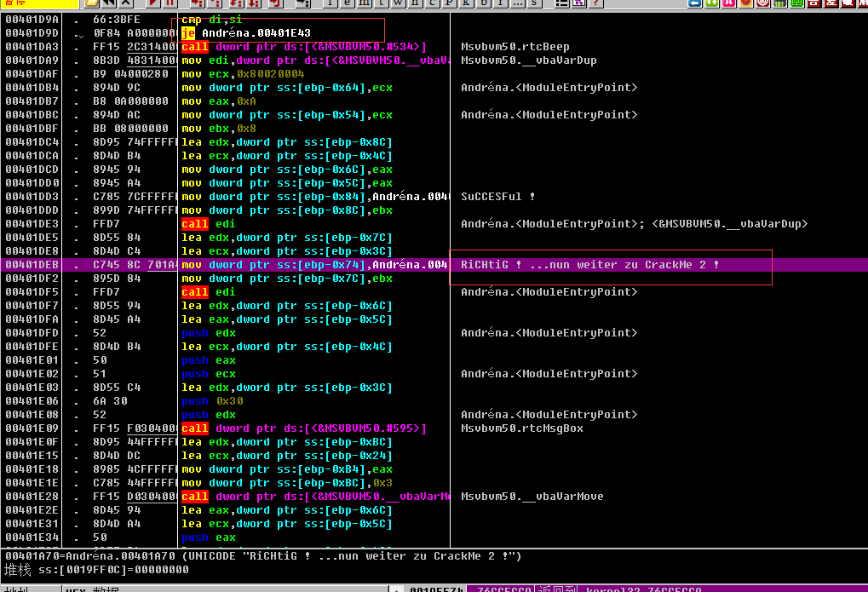This screenshot has width=868, height=592.
Task: Close the debugged program with X icon
Action: pos(126,3)
